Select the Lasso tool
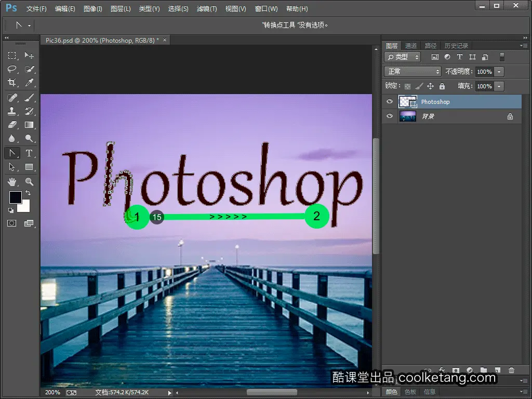The image size is (532, 399). click(x=12, y=69)
